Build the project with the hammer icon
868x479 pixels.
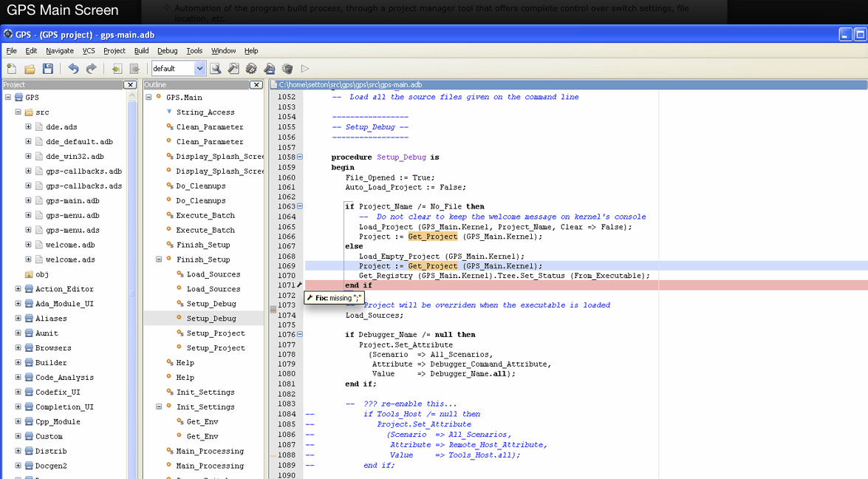click(x=233, y=67)
